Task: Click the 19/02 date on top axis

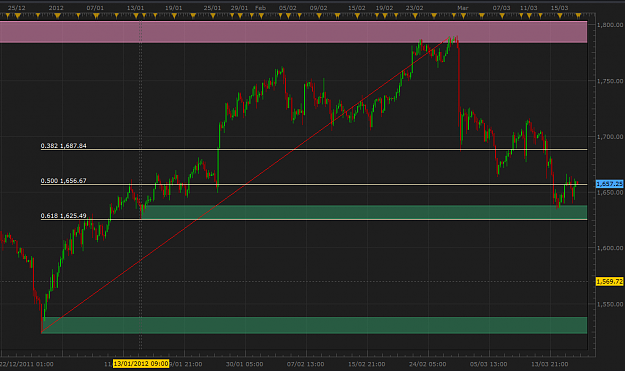Action: tap(384, 8)
